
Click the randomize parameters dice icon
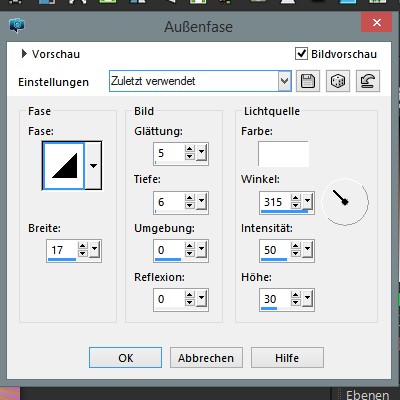(x=338, y=81)
